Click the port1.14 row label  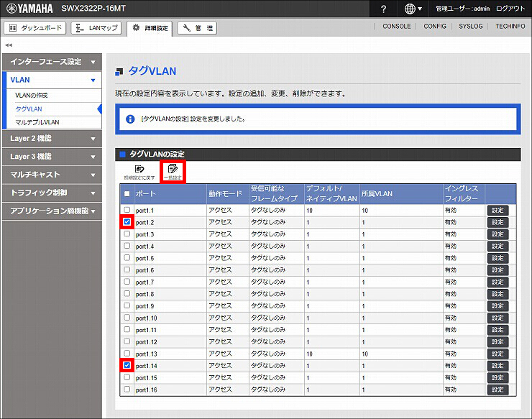tap(146, 366)
